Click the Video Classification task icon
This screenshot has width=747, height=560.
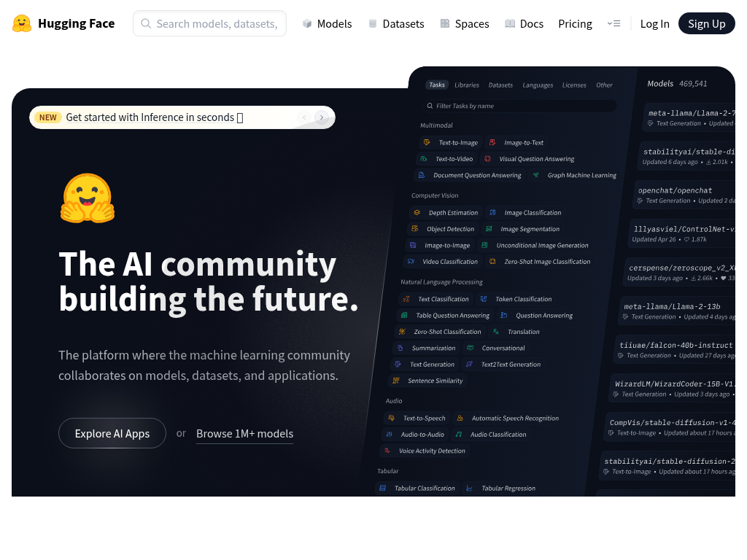point(411,262)
